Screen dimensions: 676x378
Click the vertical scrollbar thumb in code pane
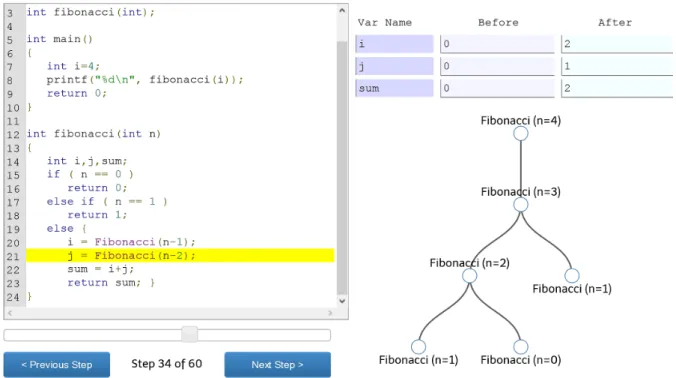click(342, 167)
